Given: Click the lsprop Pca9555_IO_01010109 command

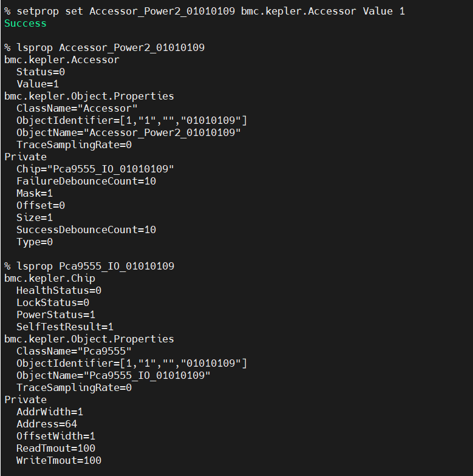Looking at the screenshot, I should [x=89, y=266].
